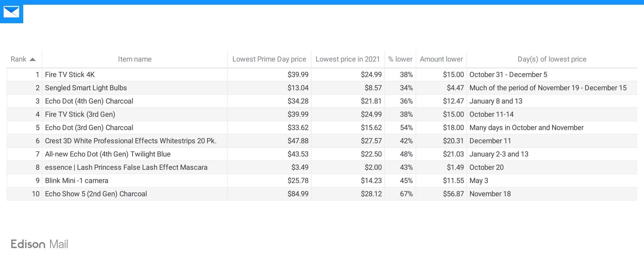Viewport: 644px width, 261px height.
Task: Click amount lower $11.55
Action: [453, 181]
